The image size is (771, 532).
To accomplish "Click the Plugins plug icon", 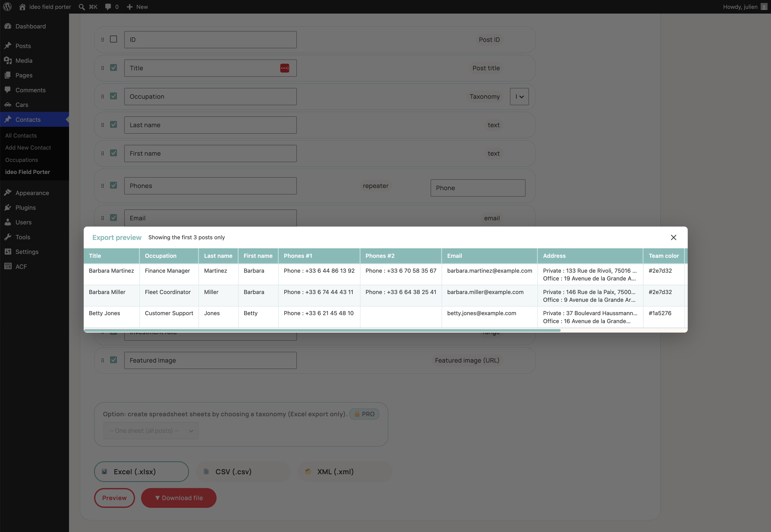I will 8,207.
